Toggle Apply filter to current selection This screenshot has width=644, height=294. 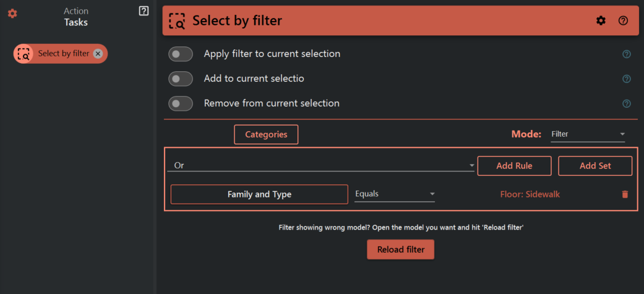180,54
